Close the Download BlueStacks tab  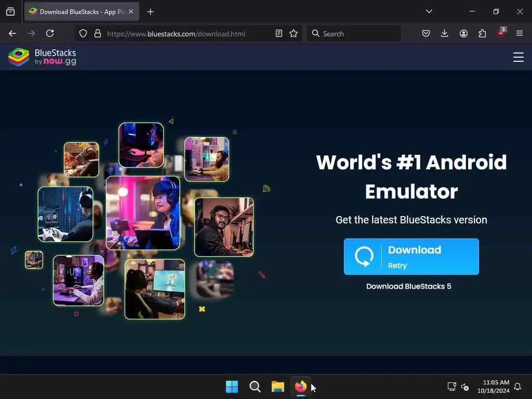tap(131, 11)
